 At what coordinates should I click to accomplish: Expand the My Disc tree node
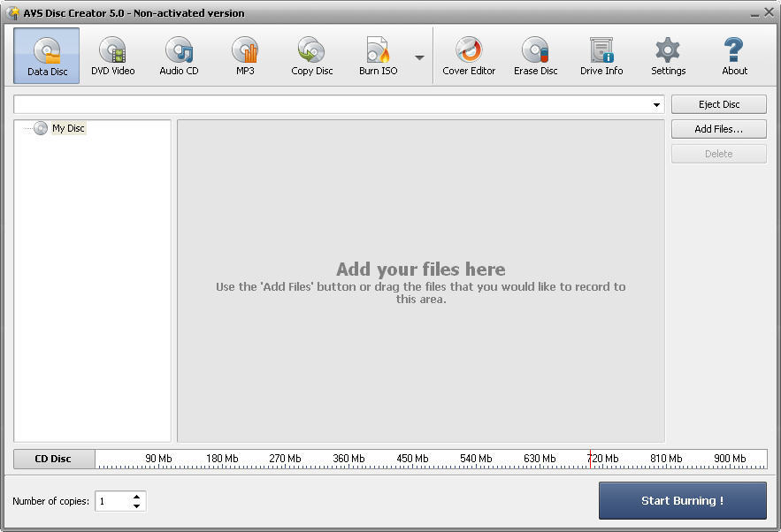coord(27,128)
